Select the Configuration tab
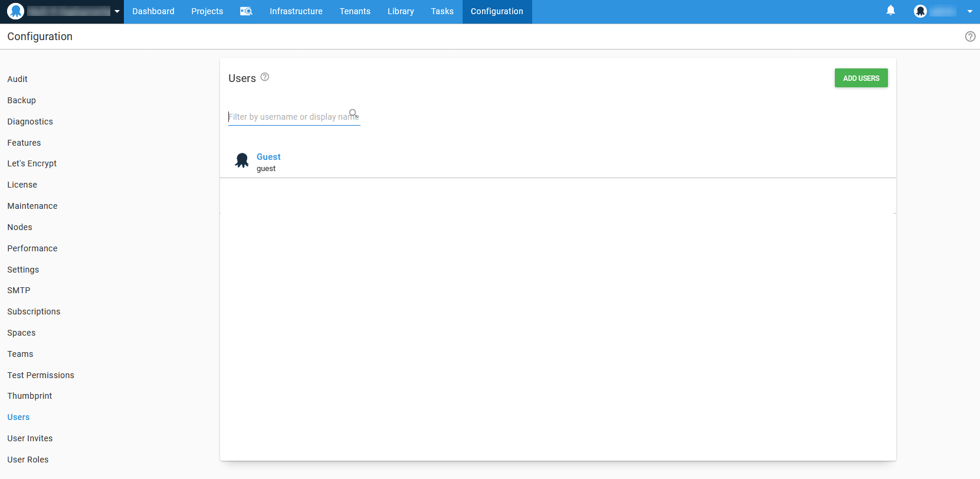The width and height of the screenshot is (980, 479). click(497, 11)
